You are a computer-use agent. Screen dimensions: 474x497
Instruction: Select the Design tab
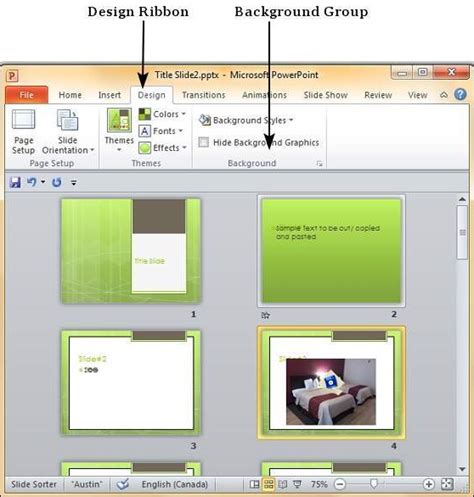coord(152,95)
